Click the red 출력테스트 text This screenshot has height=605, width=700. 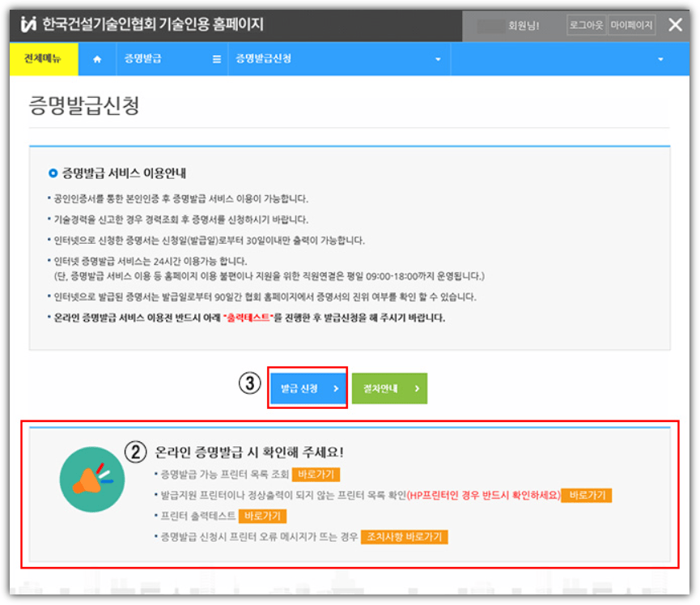tap(248, 317)
